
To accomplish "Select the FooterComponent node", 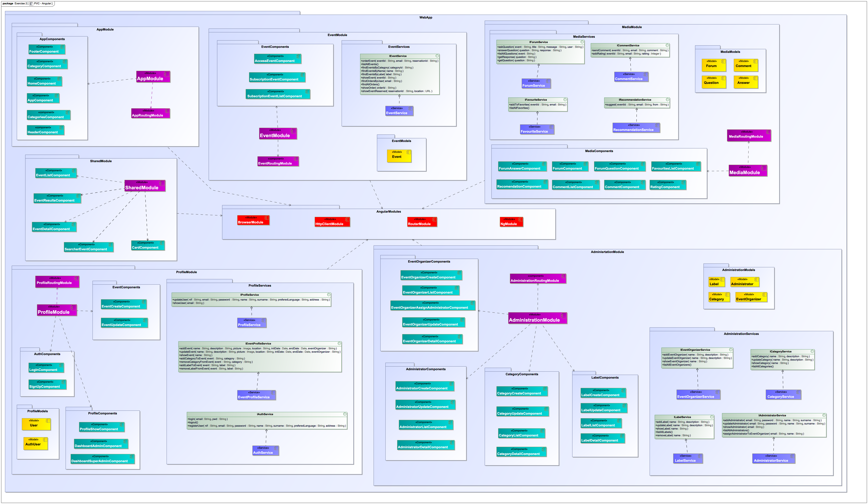I will [x=47, y=49].
